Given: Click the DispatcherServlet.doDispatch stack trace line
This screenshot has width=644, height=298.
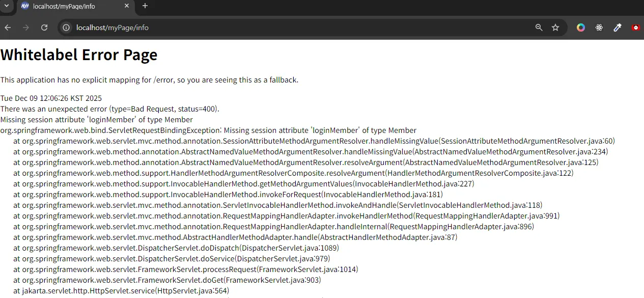Looking at the screenshot, I should 176,248.
